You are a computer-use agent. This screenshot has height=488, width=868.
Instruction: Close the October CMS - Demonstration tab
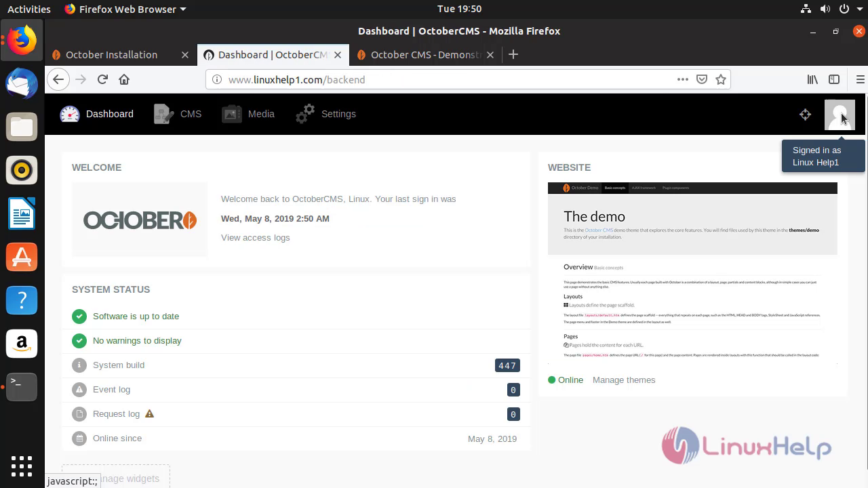[x=490, y=55]
